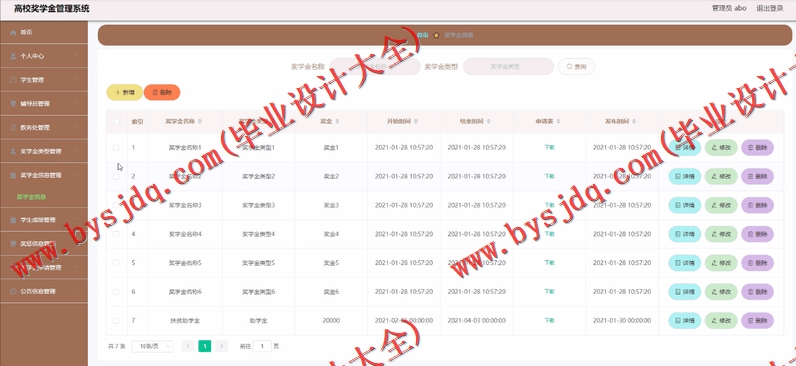The height and width of the screenshot is (366, 796).
Task: Open the 10条/页 page size dropdown
Action: 152,346
